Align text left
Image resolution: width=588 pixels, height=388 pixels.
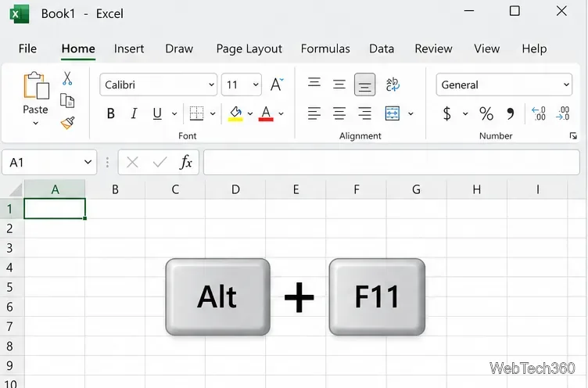[x=314, y=113]
